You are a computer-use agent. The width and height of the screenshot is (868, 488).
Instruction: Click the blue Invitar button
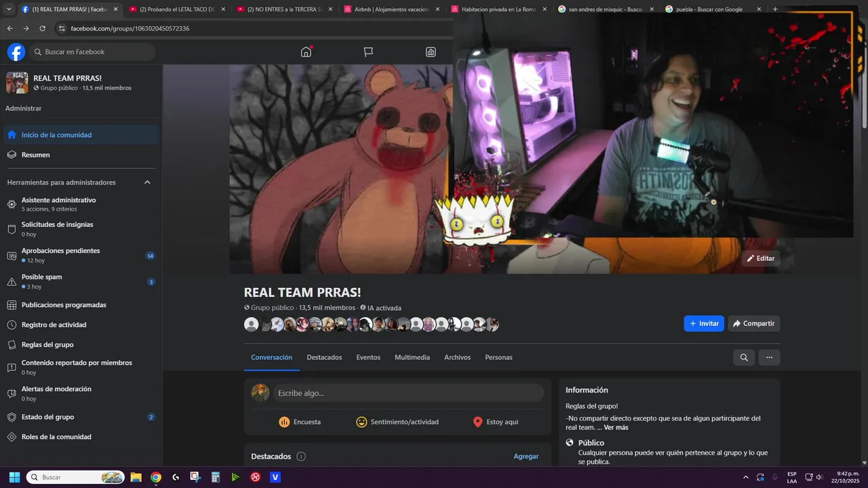704,323
